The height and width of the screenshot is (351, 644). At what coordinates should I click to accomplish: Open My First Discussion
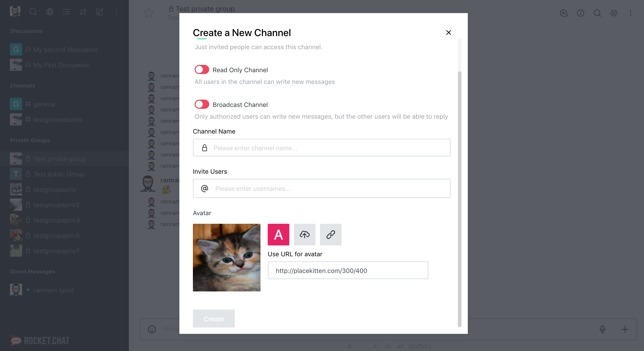64,65
